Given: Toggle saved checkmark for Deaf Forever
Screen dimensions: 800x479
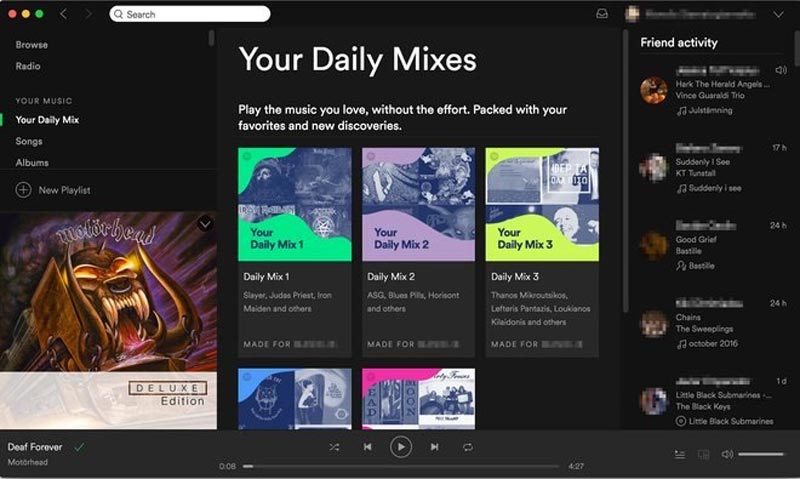Looking at the screenshot, I should pos(79,447).
